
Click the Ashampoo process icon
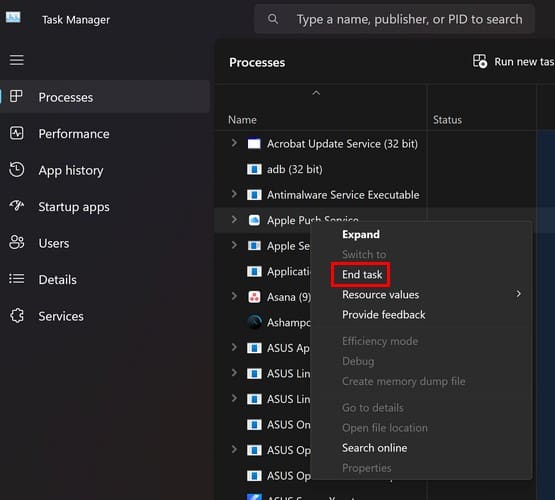coord(254,322)
